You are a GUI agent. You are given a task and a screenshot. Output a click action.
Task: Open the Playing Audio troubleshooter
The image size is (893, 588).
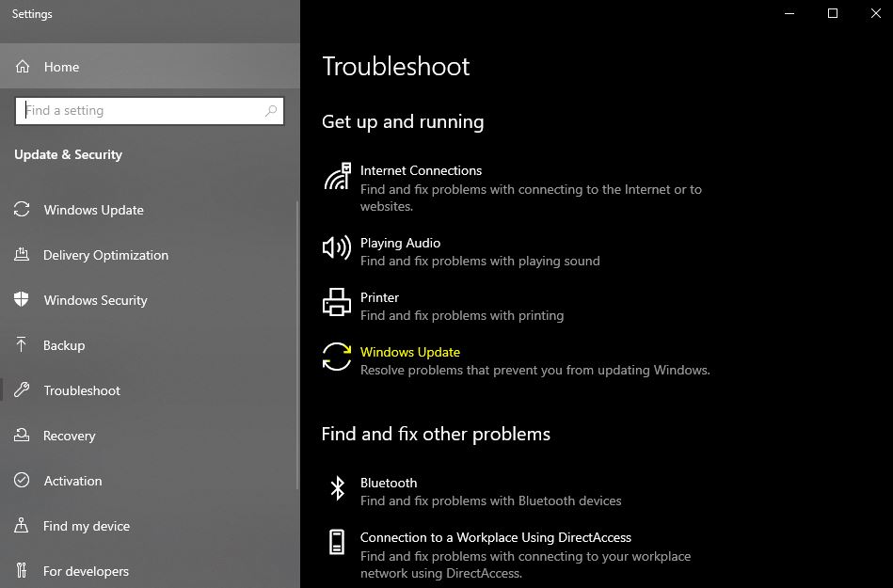click(x=400, y=243)
